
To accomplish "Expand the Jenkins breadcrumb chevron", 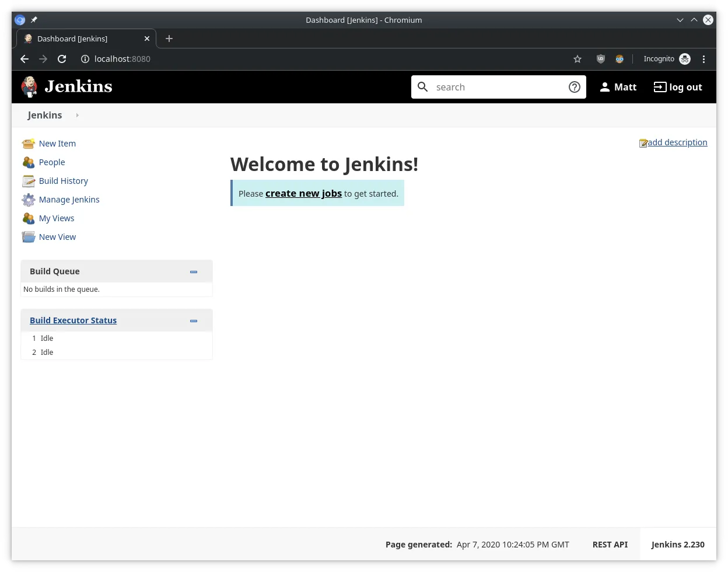I will pos(78,115).
